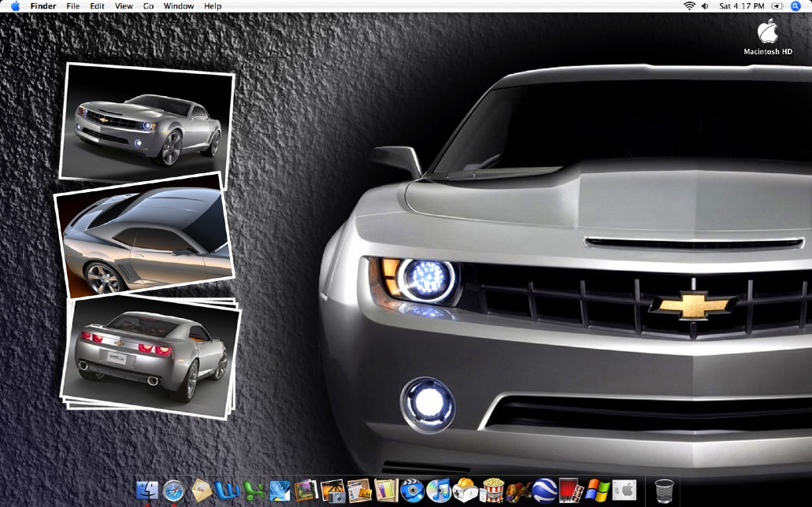This screenshot has width=812, height=507.
Task: Open System Preferences light switch icon
Action: point(625,490)
